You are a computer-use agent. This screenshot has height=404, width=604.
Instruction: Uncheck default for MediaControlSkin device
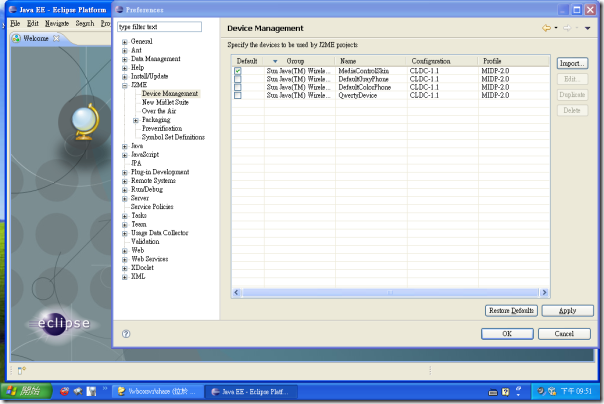238,71
